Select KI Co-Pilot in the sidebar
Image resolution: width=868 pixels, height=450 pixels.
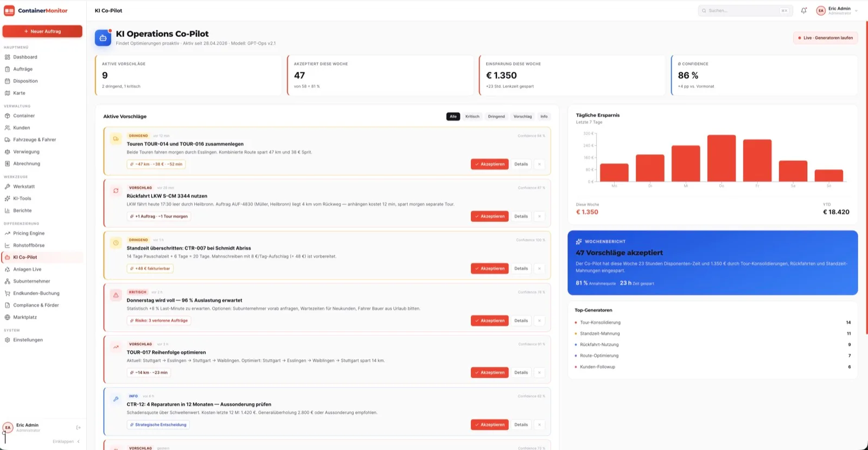(x=42, y=257)
